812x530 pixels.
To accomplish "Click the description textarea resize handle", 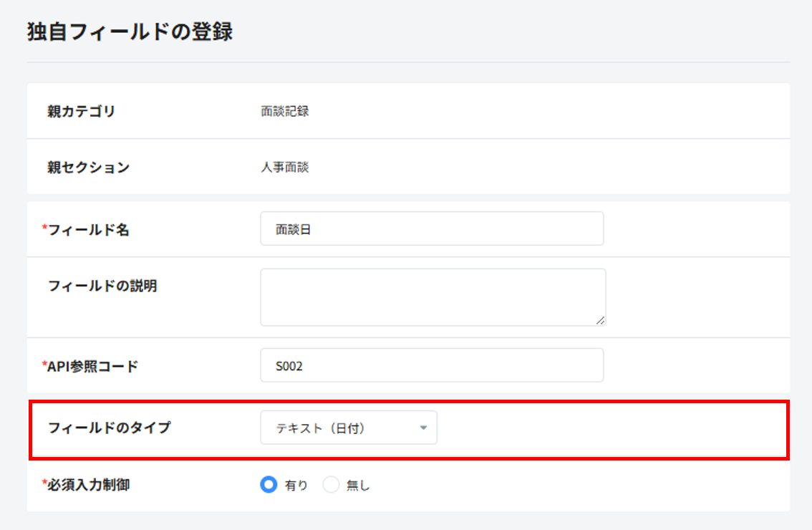I will [x=600, y=320].
